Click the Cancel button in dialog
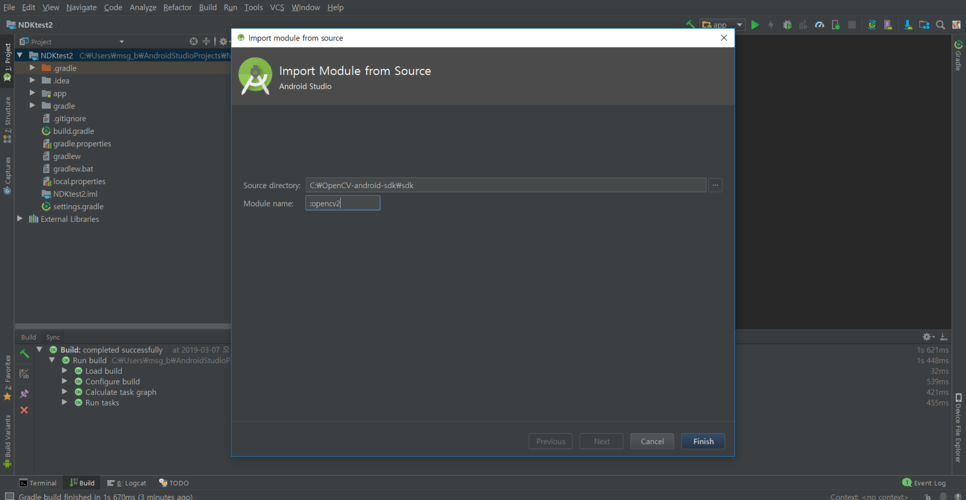The width and height of the screenshot is (966, 500). pyautogui.click(x=652, y=442)
